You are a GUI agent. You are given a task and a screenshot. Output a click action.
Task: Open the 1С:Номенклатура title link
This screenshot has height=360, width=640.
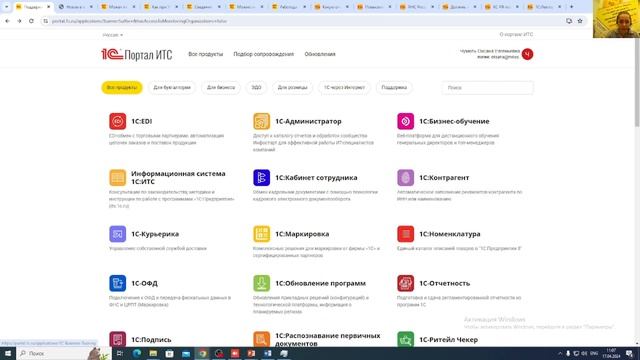450,234
